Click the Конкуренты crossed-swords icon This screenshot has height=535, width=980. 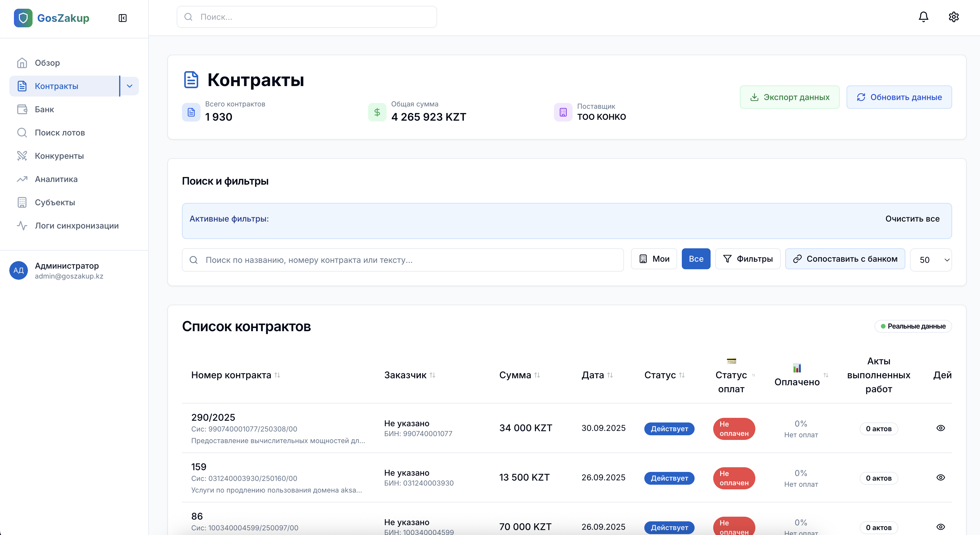pyautogui.click(x=22, y=156)
